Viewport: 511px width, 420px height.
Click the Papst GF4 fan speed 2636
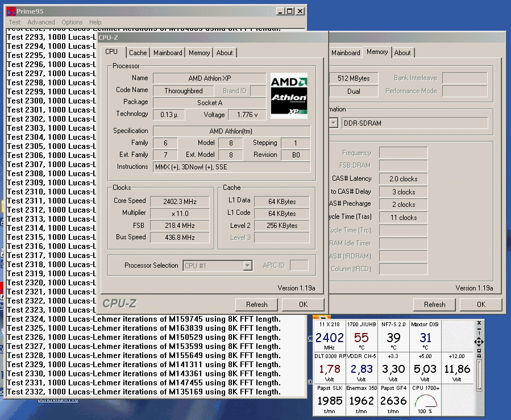pyautogui.click(x=393, y=401)
